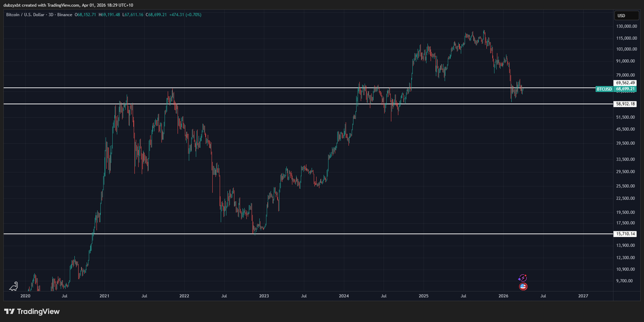Click the 10,900.00 price axis label
Screen dimensions: 644x322
click(x=626, y=269)
